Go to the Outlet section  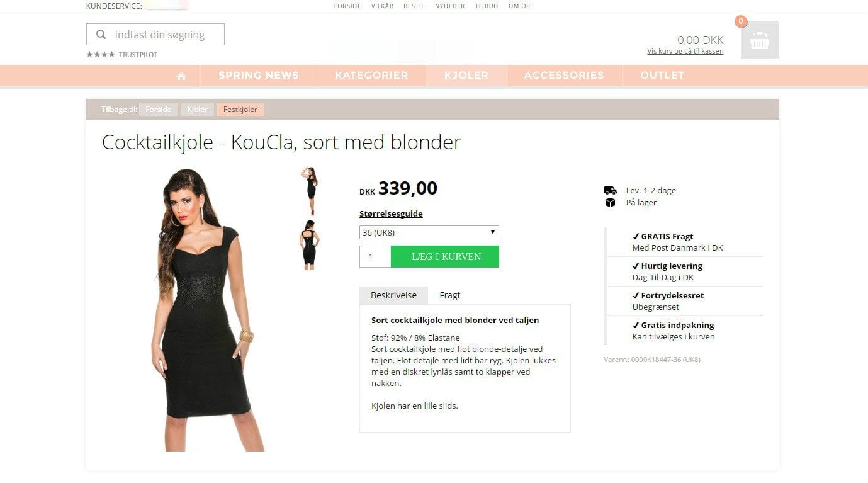click(x=662, y=75)
